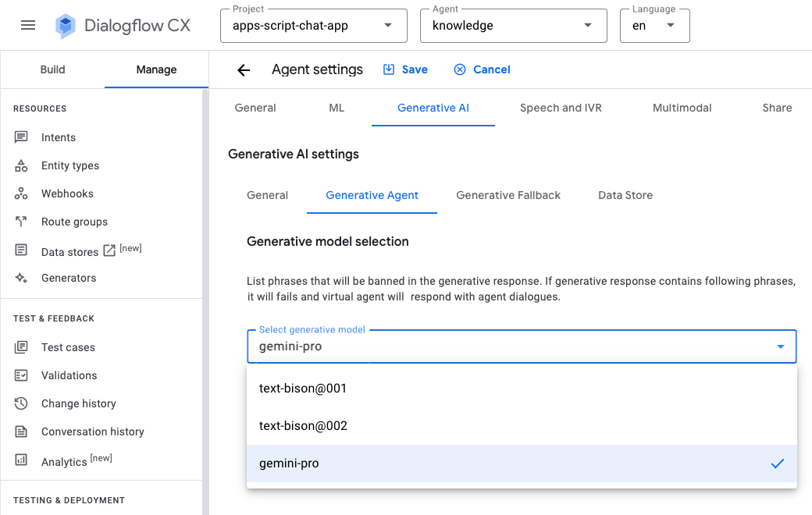Click the Change history clock icon
Screen dimensions: 812x515
[x=21, y=403]
